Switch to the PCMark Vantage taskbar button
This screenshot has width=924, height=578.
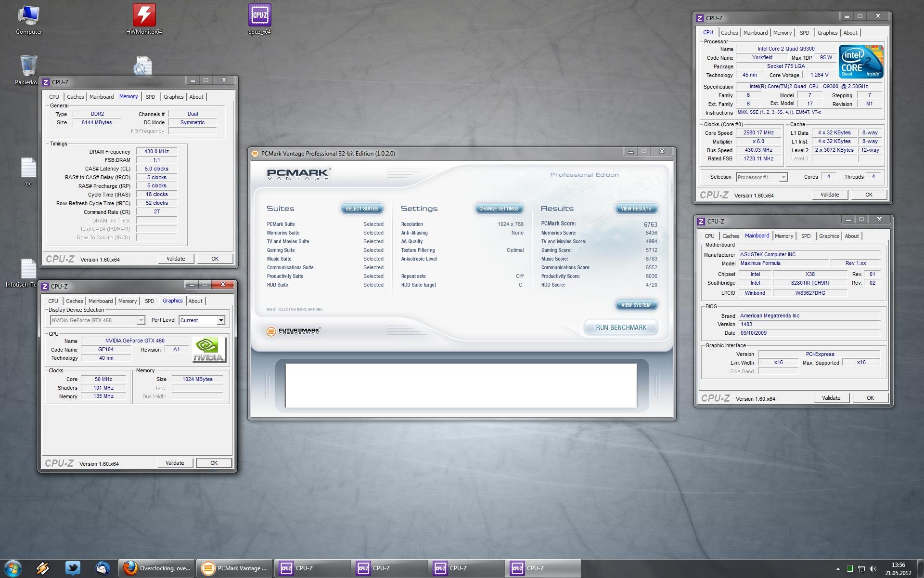pos(234,568)
